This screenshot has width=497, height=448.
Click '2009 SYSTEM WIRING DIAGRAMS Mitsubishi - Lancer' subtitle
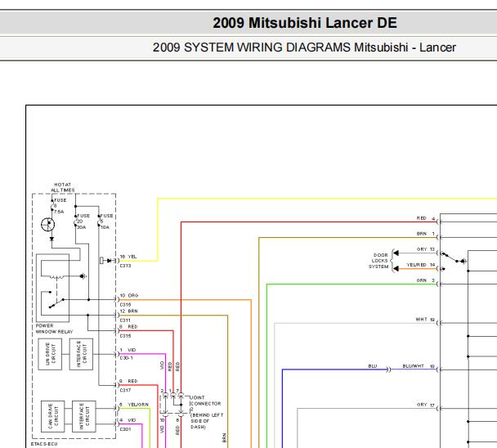(x=304, y=47)
